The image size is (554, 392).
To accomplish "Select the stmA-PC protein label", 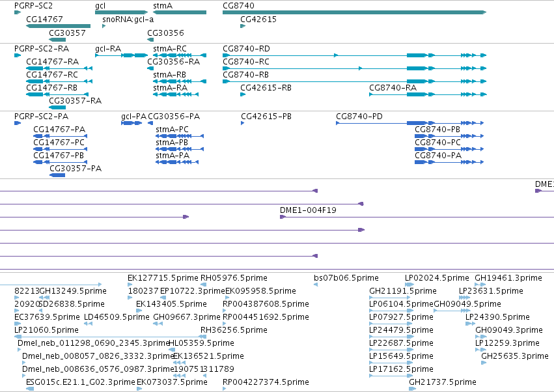I will [172, 130].
